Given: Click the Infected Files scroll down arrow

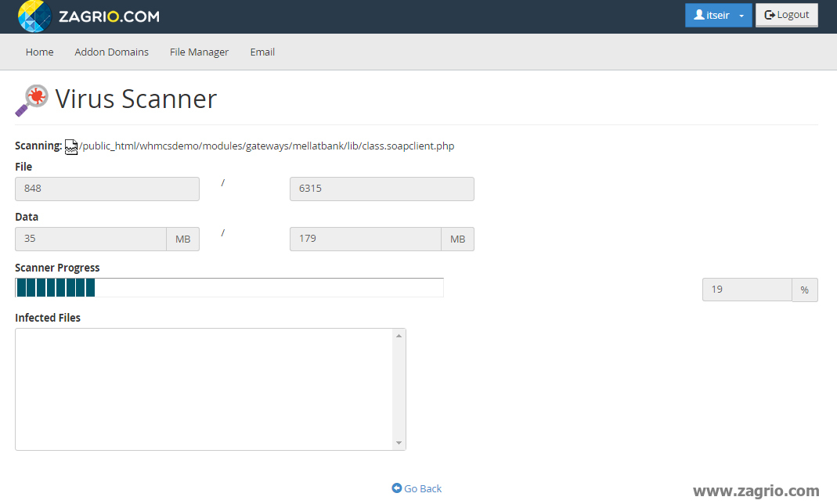Looking at the screenshot, I should tap(399, 443).
